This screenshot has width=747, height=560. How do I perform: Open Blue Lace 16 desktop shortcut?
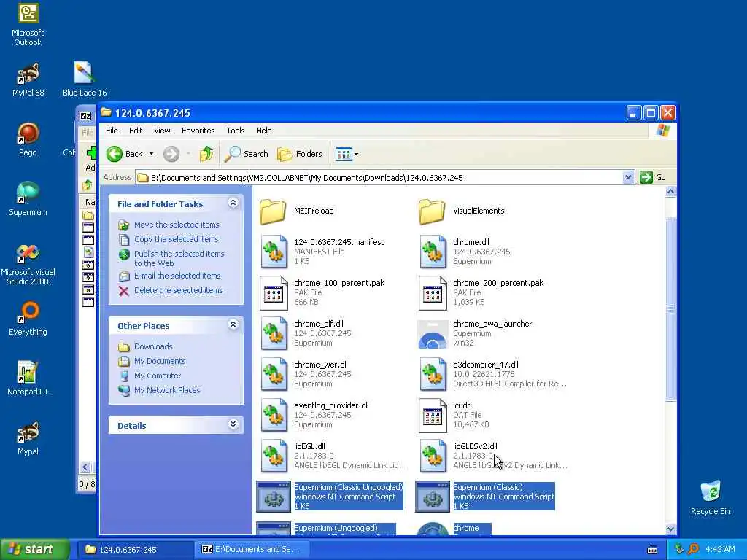pyautogui.click(x=85, y=79)
